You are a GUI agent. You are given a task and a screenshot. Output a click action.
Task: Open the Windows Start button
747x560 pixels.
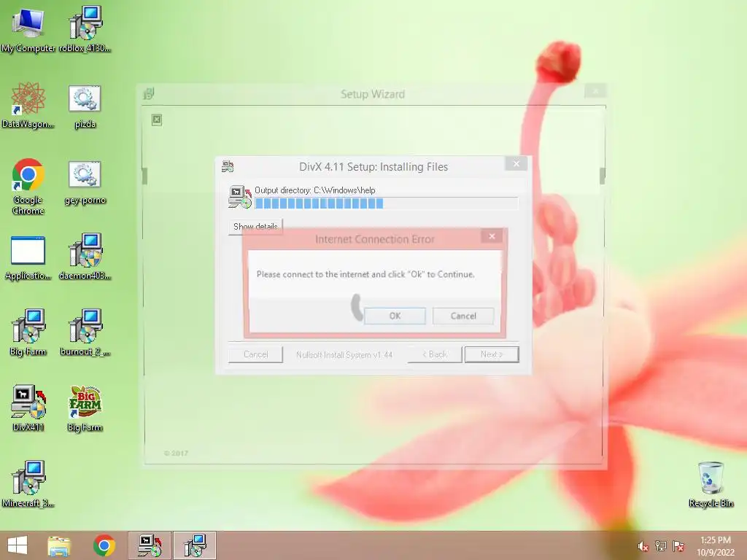[18, 545]
